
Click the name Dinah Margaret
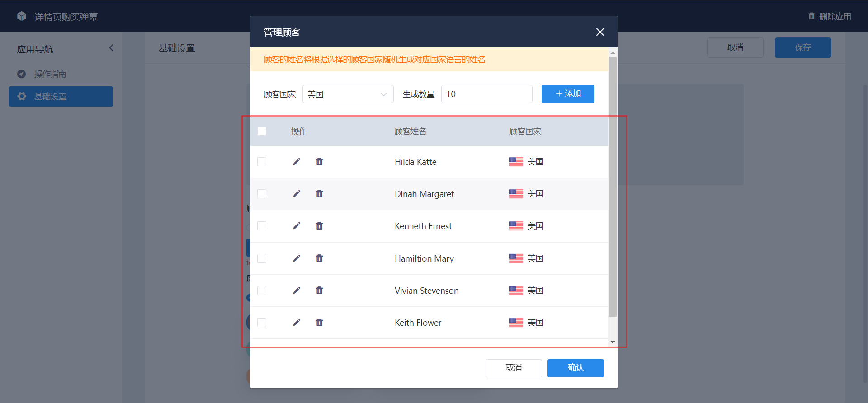pos(424,194)
